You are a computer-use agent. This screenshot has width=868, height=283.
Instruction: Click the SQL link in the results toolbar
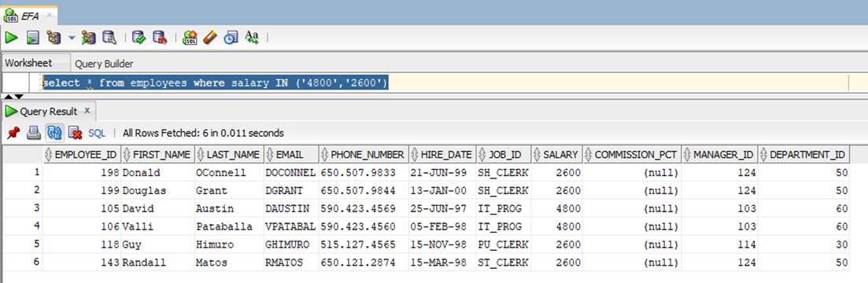click(x=97, y=133)
